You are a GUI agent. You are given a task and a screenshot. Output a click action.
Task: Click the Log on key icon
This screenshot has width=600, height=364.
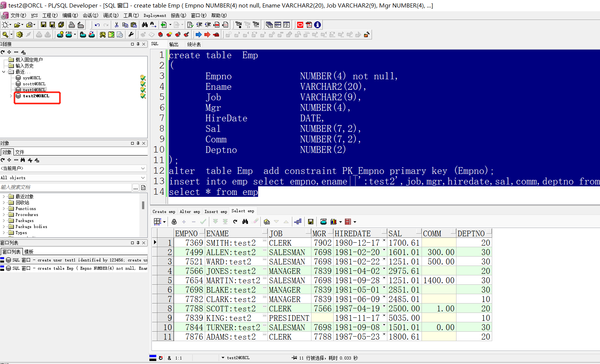[5, 35]
